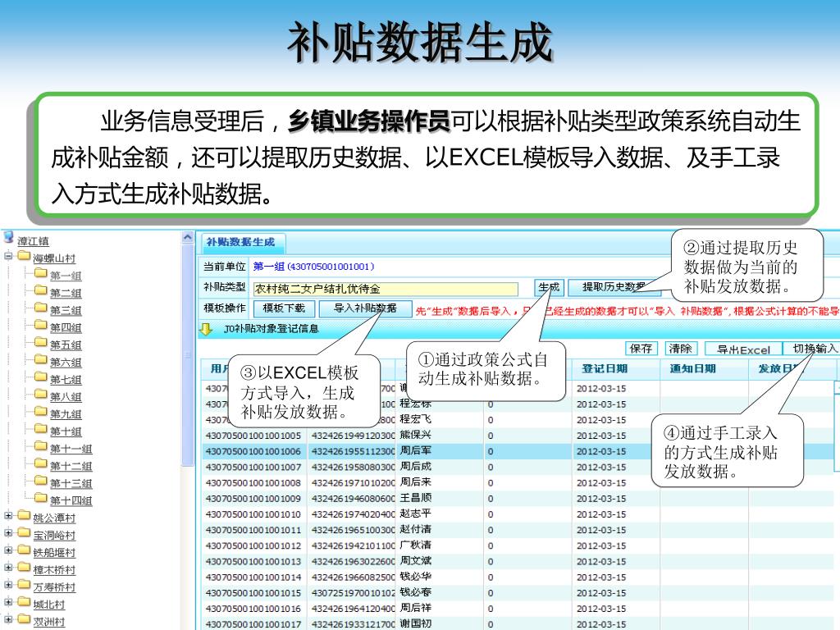Click the folder icon of 樟木桥村
Screen dimensions: 840x630
tap(24, 568)
